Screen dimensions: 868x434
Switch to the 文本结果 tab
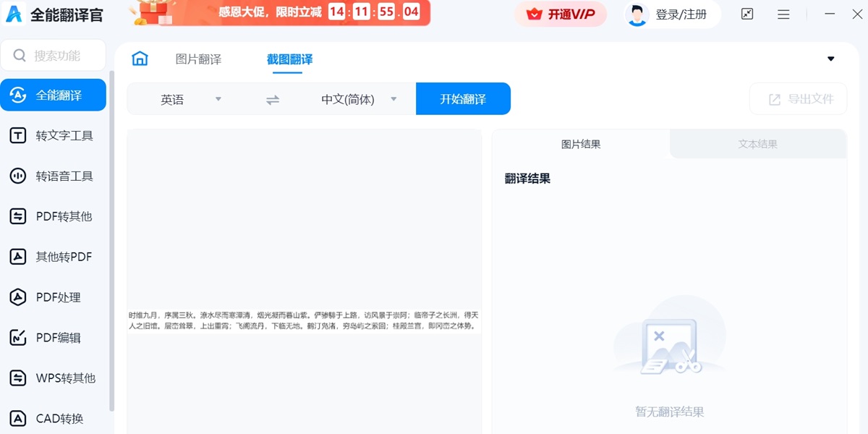pos(758,144)
